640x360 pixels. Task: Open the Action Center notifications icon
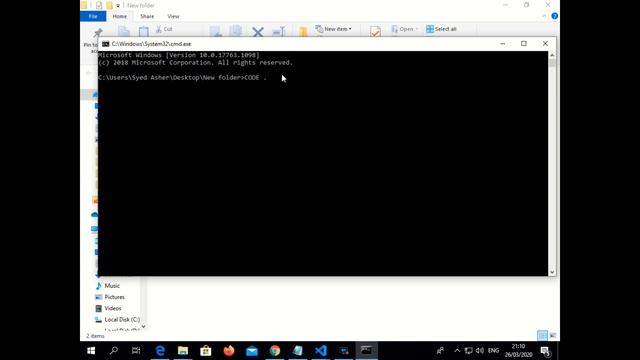545,351
